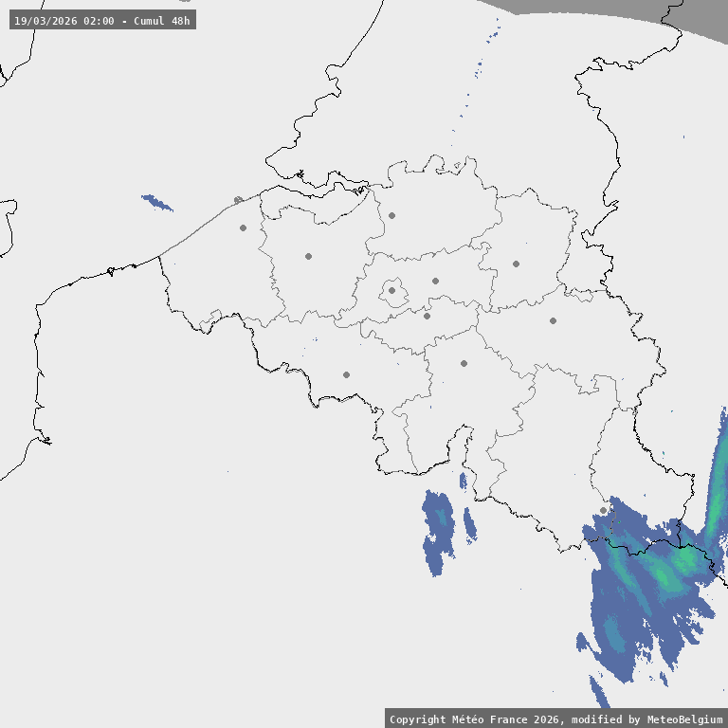The width and height of the screenshot is (728, 728).
Task: Click the small blue rain patch offshore
Action: [157, 203]
